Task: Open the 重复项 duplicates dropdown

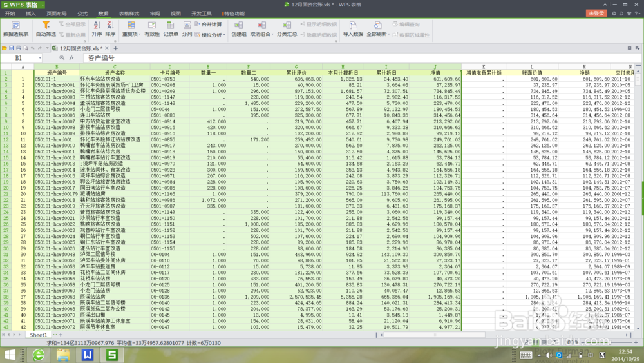Action: pyautogui.click(x=131, y=29)
